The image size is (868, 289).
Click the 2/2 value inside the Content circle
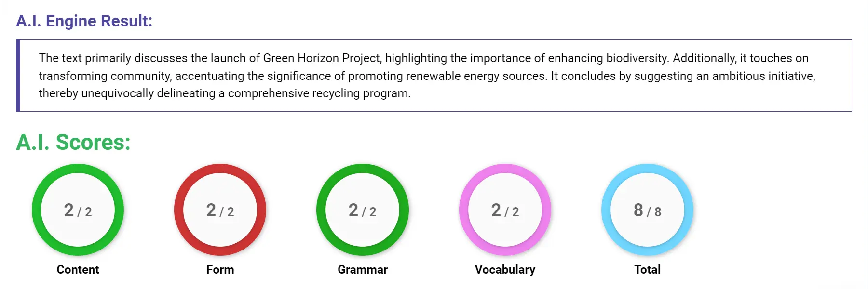pos(78,210)
